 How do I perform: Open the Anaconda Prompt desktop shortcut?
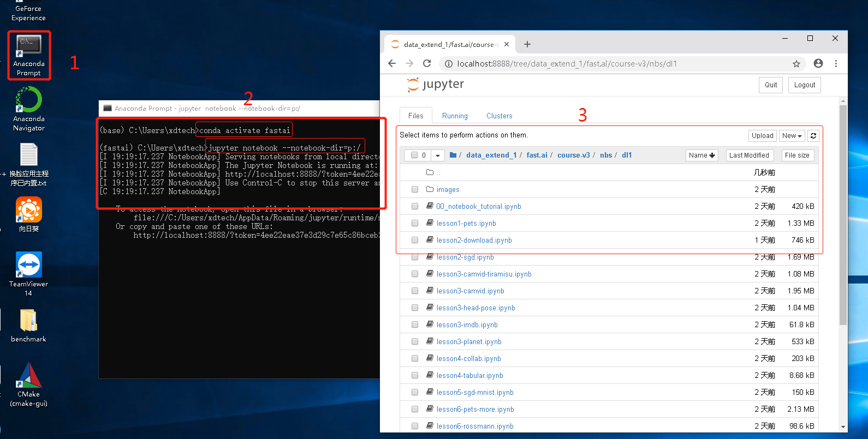click(29, 55)
